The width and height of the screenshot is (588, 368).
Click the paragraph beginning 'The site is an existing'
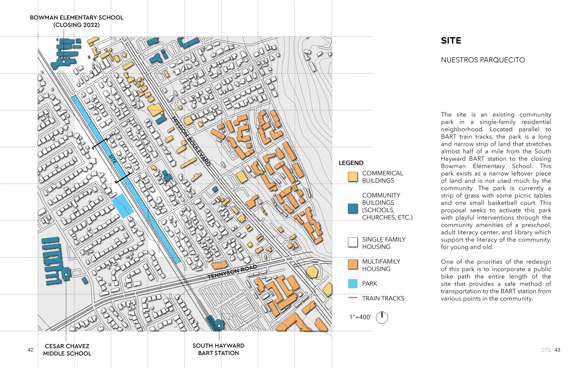496,181
